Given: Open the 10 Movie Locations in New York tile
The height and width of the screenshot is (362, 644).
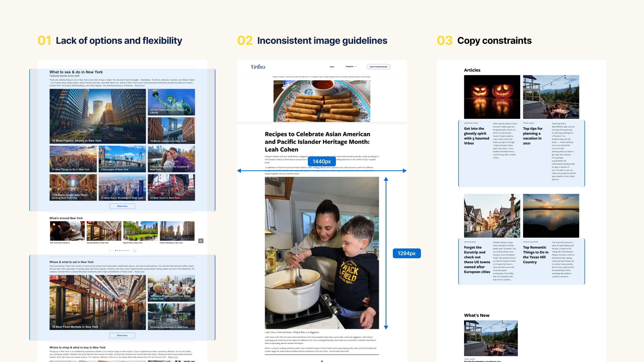Looking at the screenshot, I should 171,131.
